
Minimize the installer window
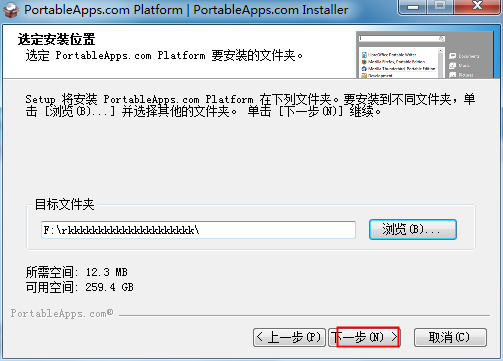click(x=413, y=7)
